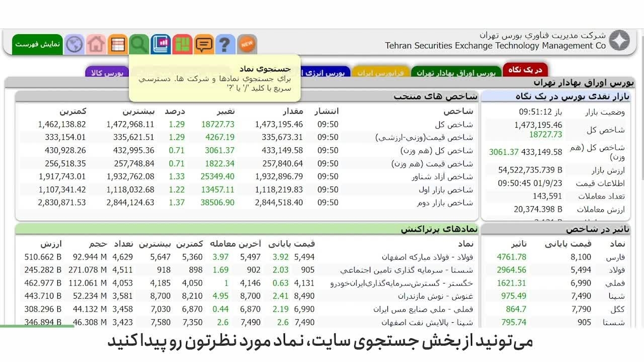The image size is (644, 362).
Task: Select the green بورس اوراق بهادار تهران tab
Action: [456, 73]
